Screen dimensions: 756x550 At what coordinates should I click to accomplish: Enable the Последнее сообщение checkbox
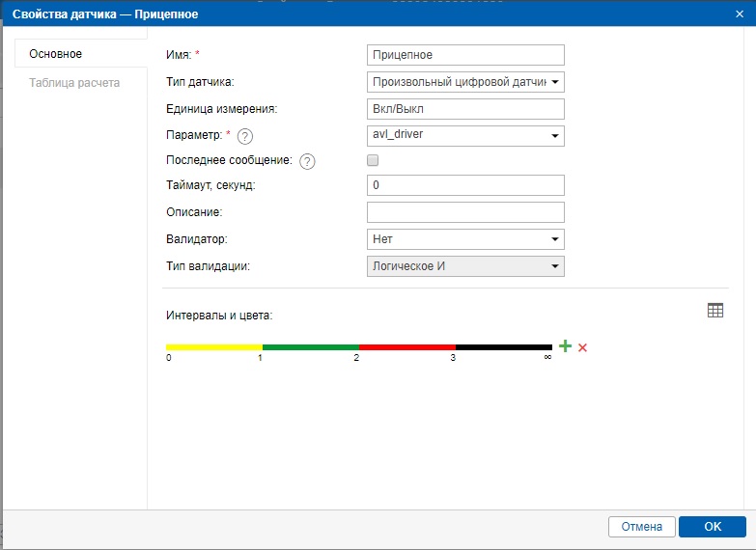[373, 160]
